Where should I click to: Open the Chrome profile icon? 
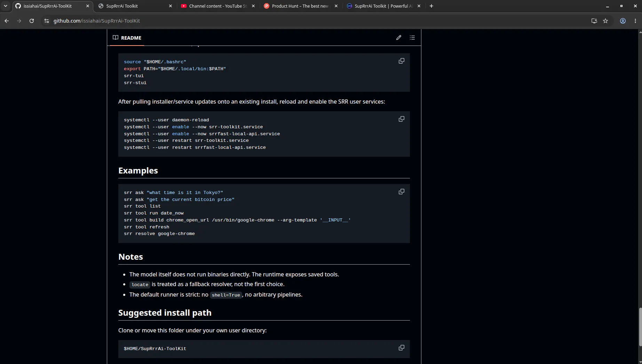(623, 21)
